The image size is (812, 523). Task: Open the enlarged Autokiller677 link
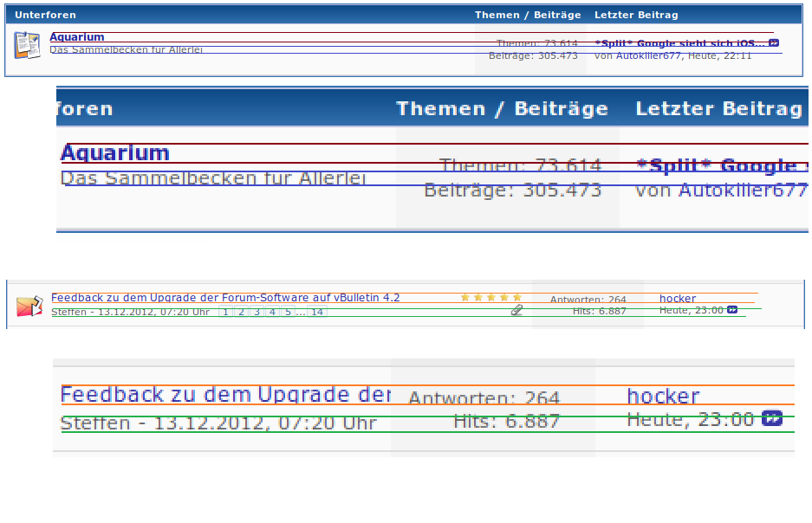(744, 190)
